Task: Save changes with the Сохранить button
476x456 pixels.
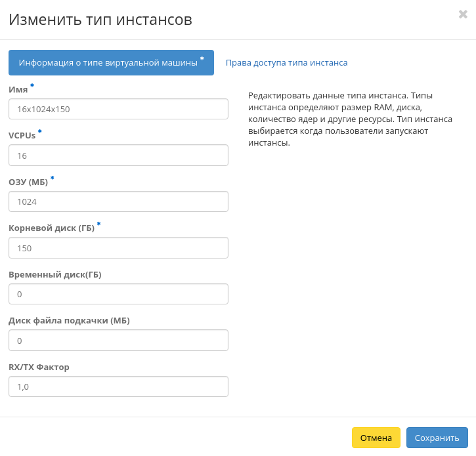Action: pyautogui.click(x=437, y=438)
